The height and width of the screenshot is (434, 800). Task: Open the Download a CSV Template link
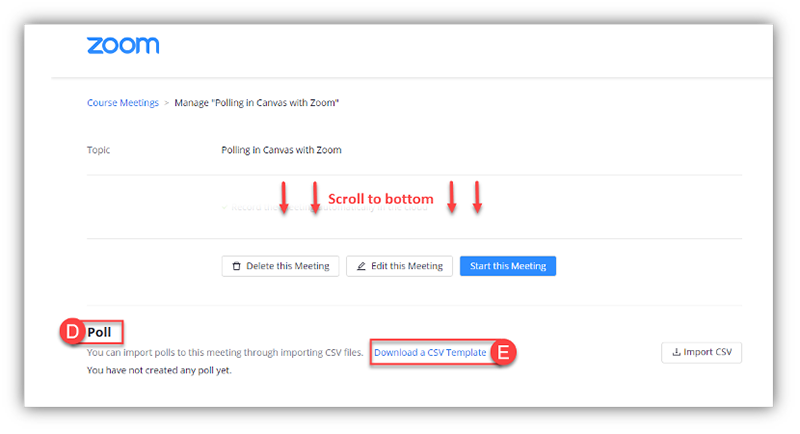[x=430, y=353]
